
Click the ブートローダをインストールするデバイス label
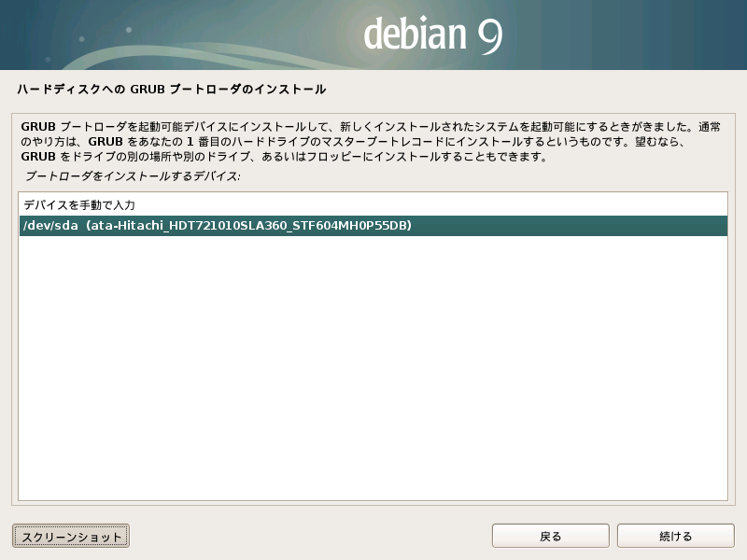pyautogui.click(x=133, y=175)
